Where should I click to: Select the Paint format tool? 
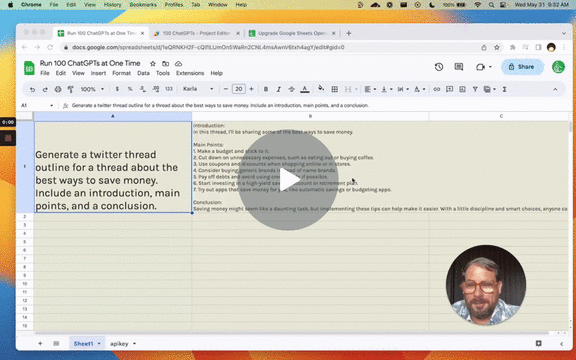coord(71,89)
